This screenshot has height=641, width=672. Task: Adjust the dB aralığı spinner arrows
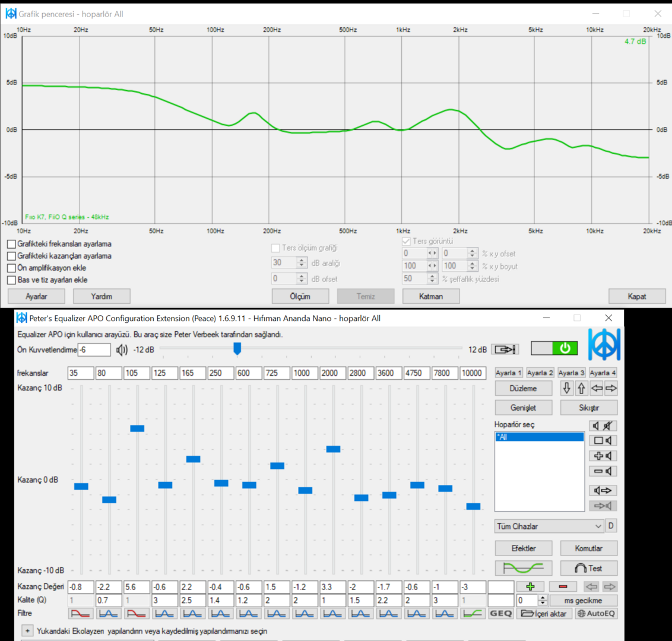point(302,263)
